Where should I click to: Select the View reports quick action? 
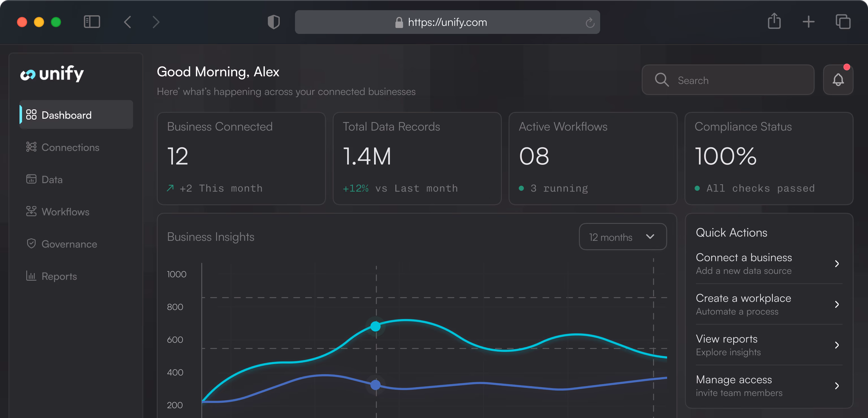click(769, 345)
